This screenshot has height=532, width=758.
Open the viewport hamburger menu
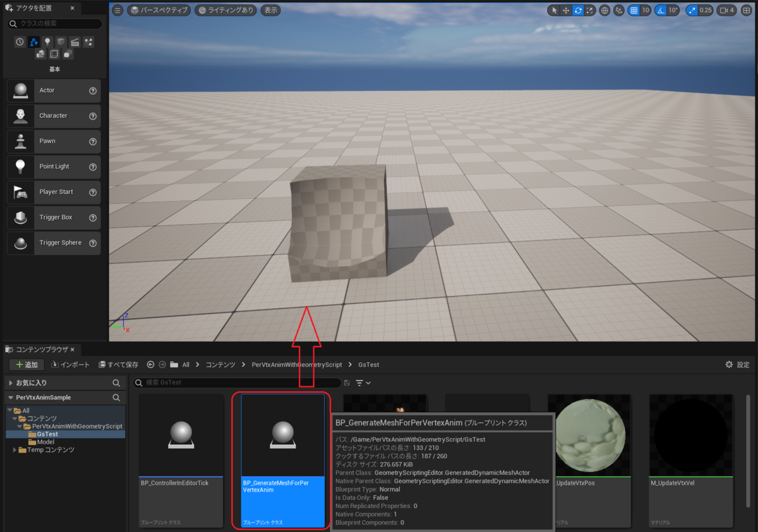click(117, 10)
